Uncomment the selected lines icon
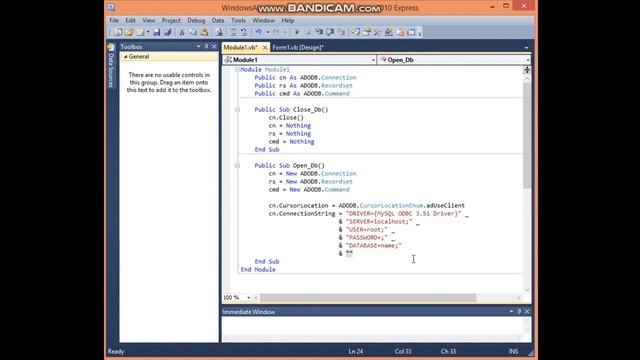The image size is (640, 360). coord(244,32)
